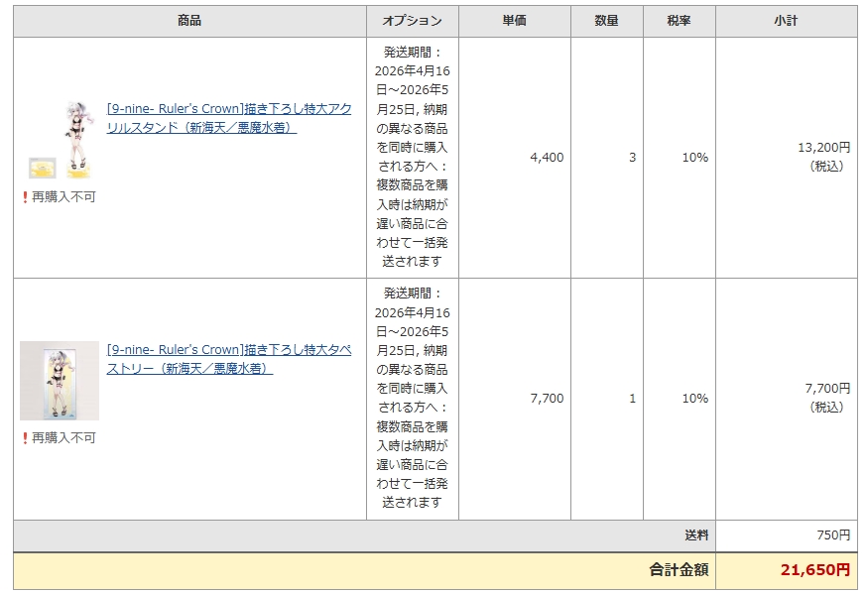This screenshot has height=593, width=868.
Task: Click the red exclamation icon under acrylic stand
Action: (25, 197)
